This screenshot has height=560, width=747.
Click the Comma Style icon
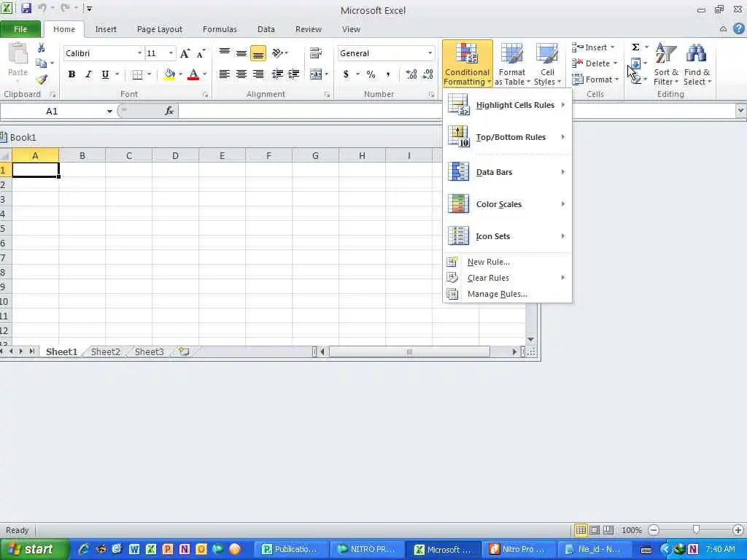[388, 74]
